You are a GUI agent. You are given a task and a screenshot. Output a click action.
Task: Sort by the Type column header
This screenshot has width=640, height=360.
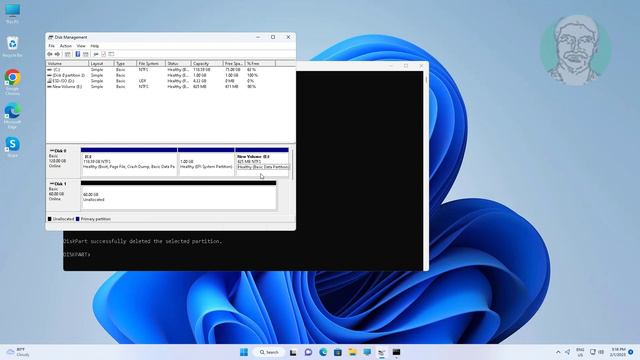125,64
